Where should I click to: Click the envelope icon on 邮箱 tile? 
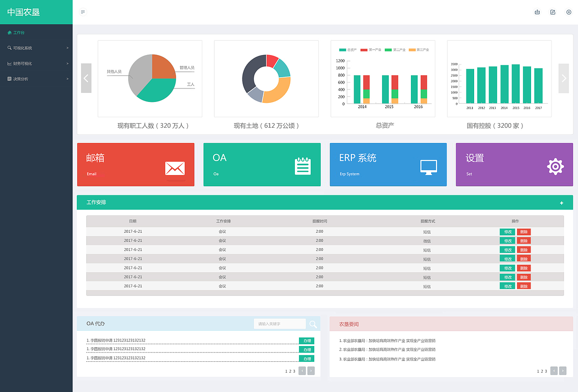point(175,168)
